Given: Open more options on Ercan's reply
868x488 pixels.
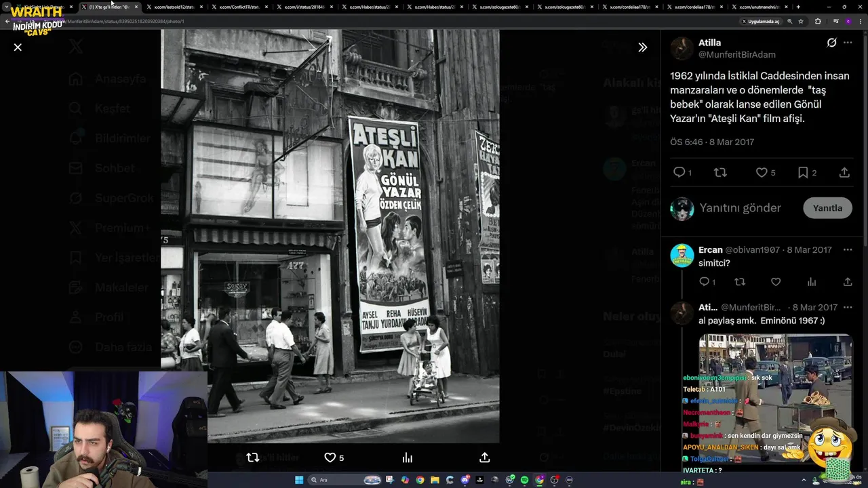Looking at the screenshot, I should (848, 249).
